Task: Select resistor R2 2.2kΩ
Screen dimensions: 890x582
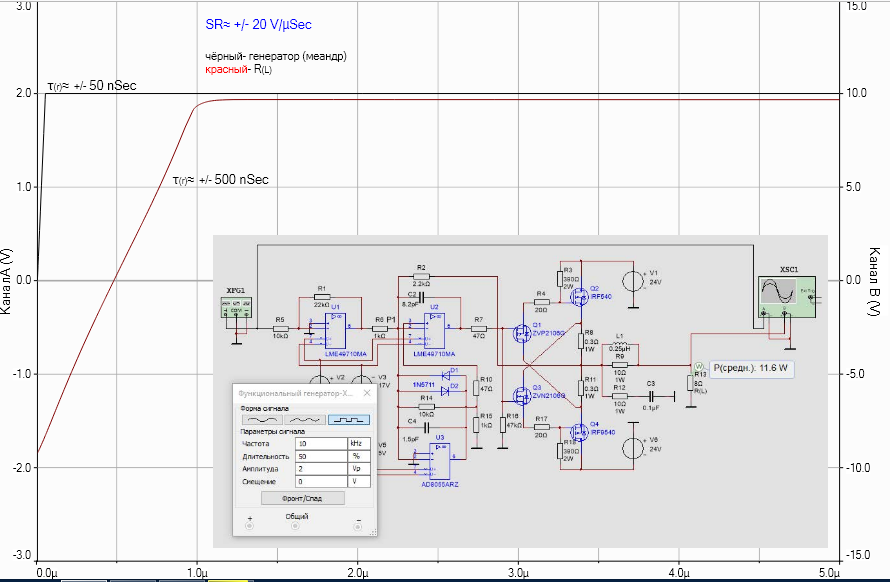Action: point(421,276)
